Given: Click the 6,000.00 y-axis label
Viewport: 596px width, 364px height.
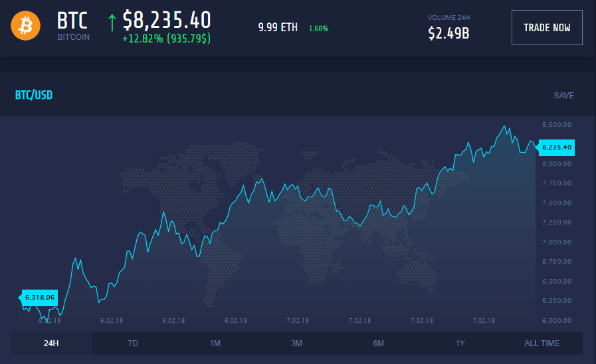Looking at the screenshot, I should 557,320.
